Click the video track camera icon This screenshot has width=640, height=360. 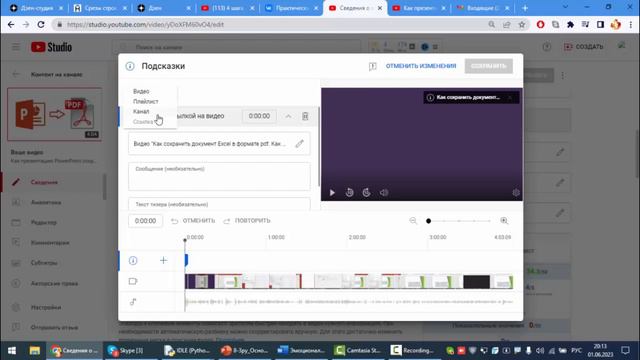click(x=133, y=281)
